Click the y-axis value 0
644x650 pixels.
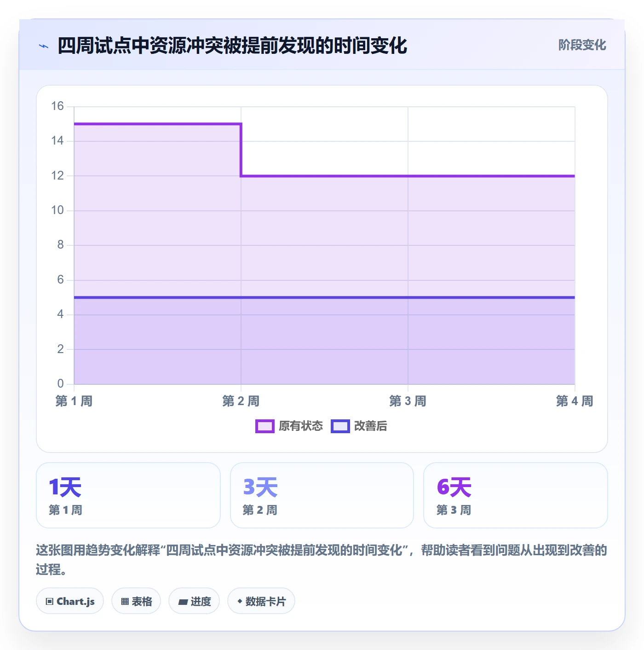pyautogui.click(x=60, y=384)
